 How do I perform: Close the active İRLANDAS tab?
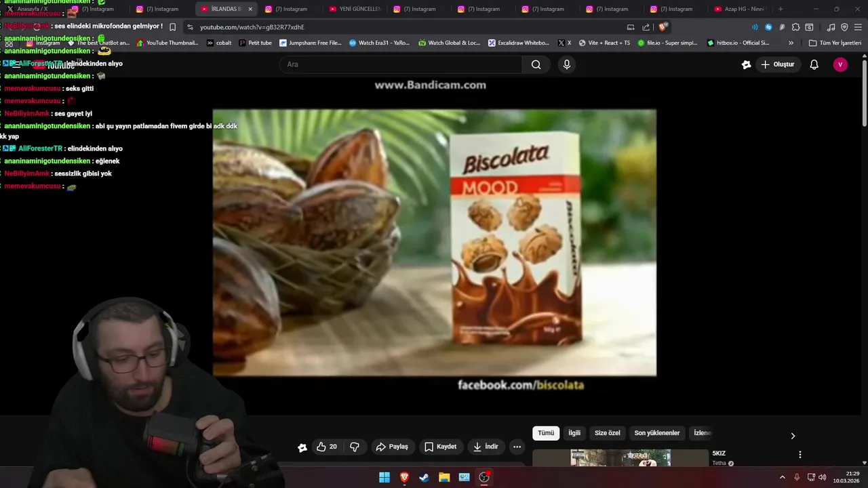click(x=250, y=9)
